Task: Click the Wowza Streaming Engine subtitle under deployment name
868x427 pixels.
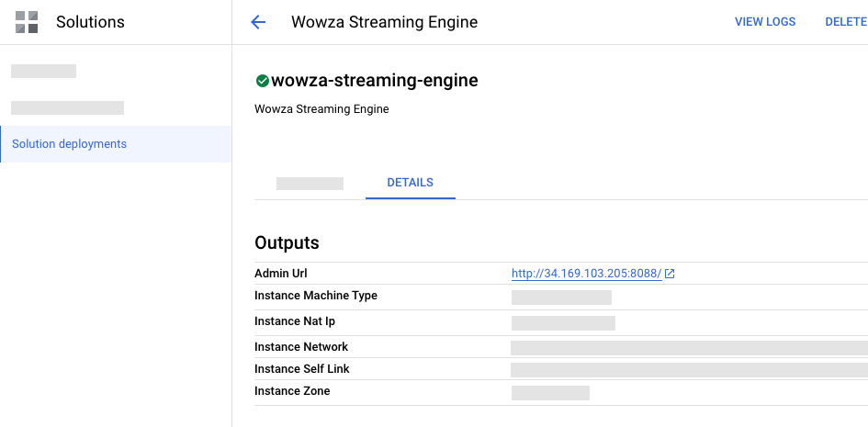Action: (x=321, y=109)
